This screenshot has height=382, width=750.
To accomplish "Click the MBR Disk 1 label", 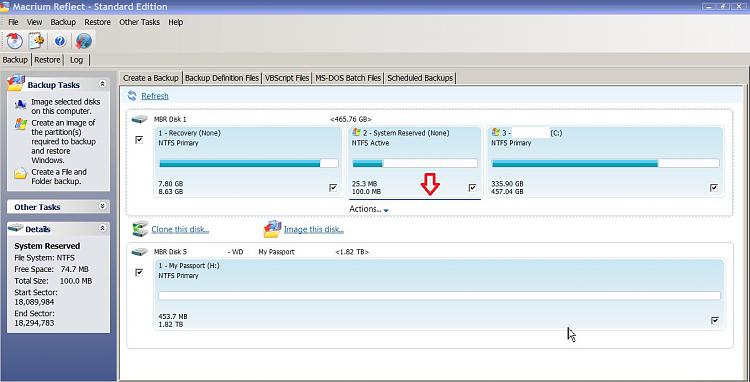I will point(170,119).
